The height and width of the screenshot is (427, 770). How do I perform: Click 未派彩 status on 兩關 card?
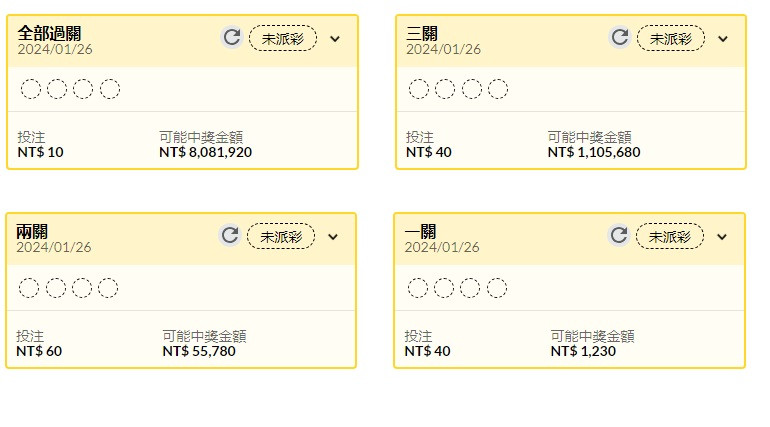[281, 236]
